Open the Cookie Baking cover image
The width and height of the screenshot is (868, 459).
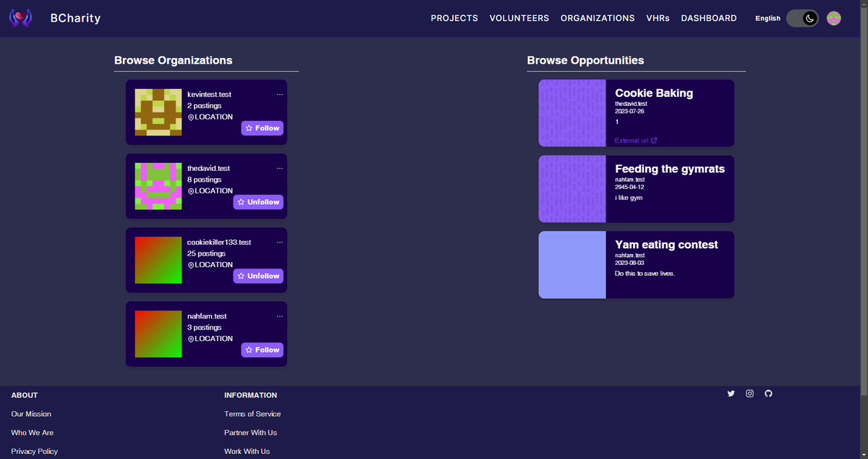(572, 113)
